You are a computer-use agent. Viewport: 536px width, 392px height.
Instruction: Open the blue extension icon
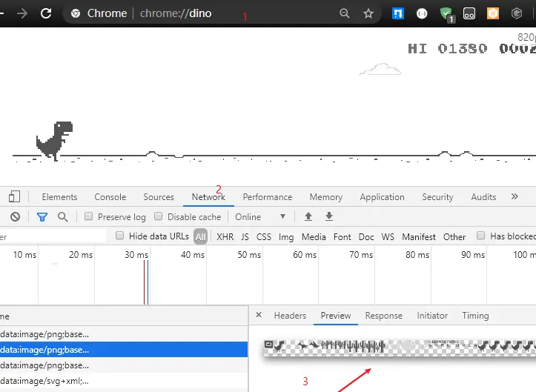click(x=397, y=13)
